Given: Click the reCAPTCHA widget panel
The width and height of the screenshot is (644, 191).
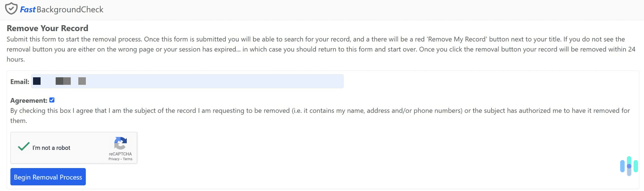Looking at the screenshot, I should (x=74, y=148).
